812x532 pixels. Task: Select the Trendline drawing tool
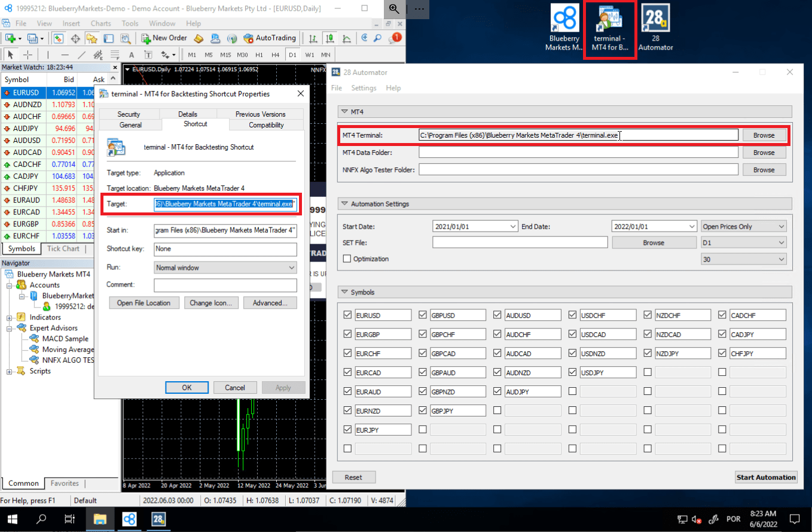[81, 54]
